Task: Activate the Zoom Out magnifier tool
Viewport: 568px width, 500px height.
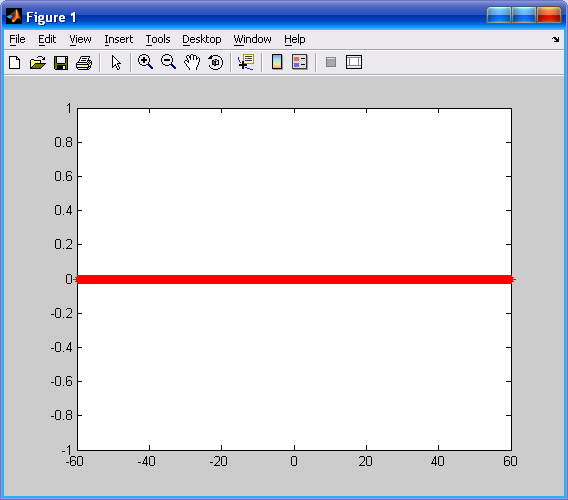Action: tap(168, 62)
